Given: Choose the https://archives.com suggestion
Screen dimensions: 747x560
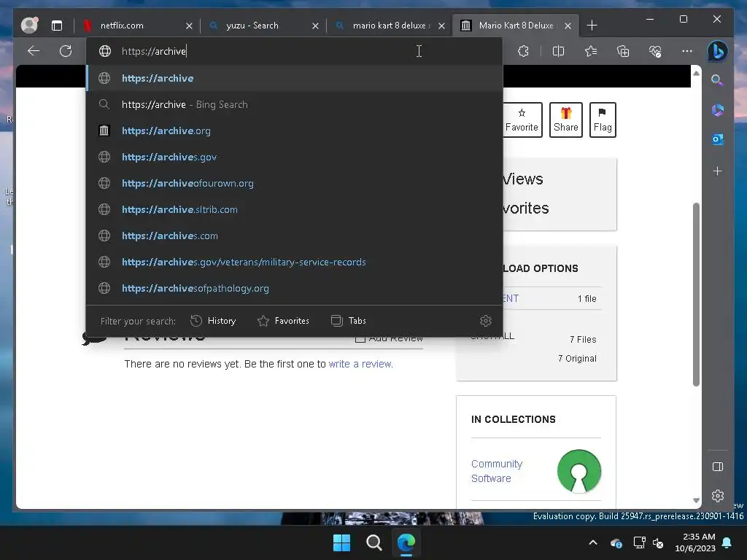Looking at the screenshot, I should 295,236.
